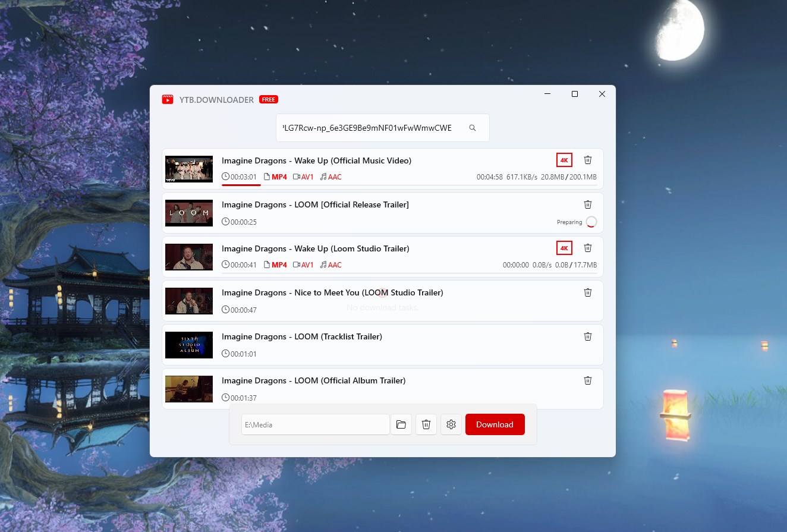Open thumbnail of LOOM Official Album Trailer
The height and width of the screenshot is (532, 787).
(x=189, y=389)
